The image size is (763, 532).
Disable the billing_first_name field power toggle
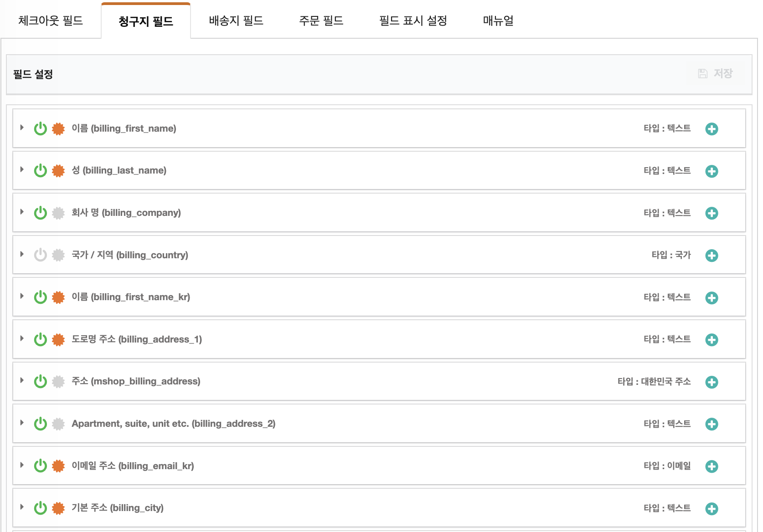coord(41,129)
